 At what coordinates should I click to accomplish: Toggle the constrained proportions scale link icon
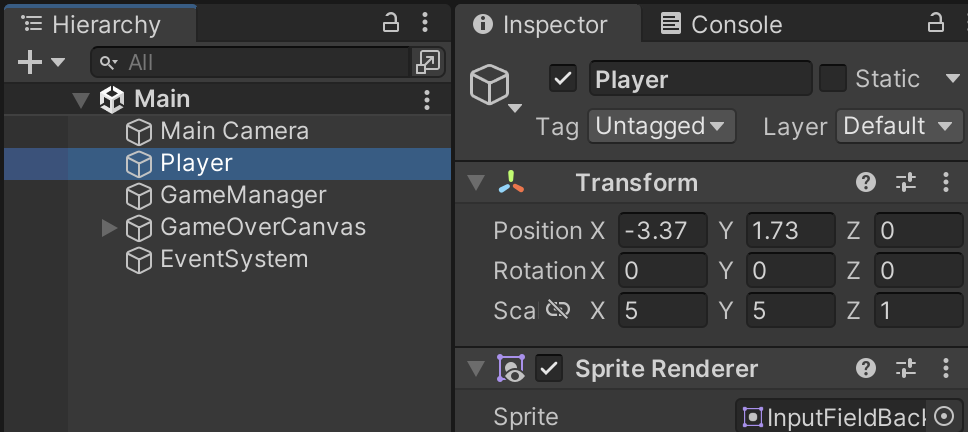click(558, 310)
